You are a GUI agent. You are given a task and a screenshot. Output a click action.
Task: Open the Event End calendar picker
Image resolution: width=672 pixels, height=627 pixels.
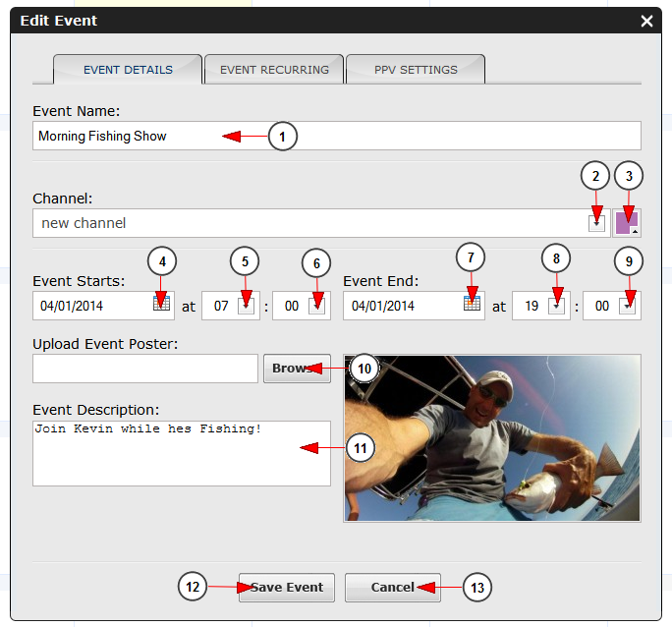(472, 303)
